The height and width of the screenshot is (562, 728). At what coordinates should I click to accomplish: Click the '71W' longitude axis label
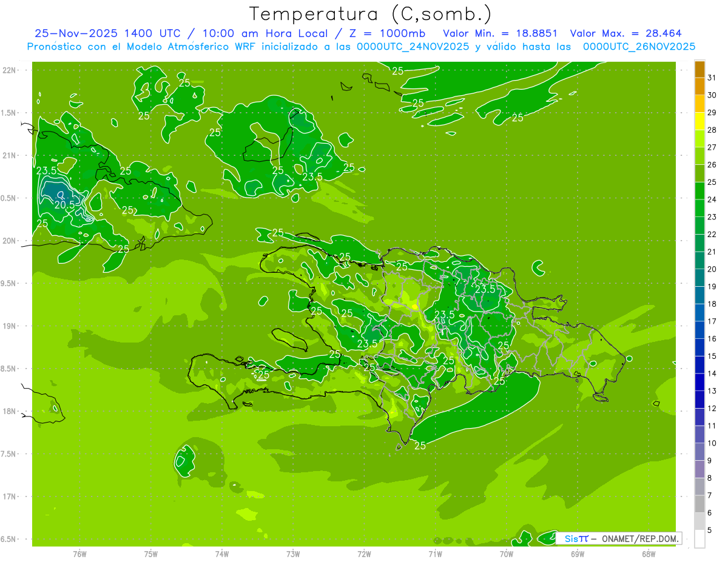[435, 554]
